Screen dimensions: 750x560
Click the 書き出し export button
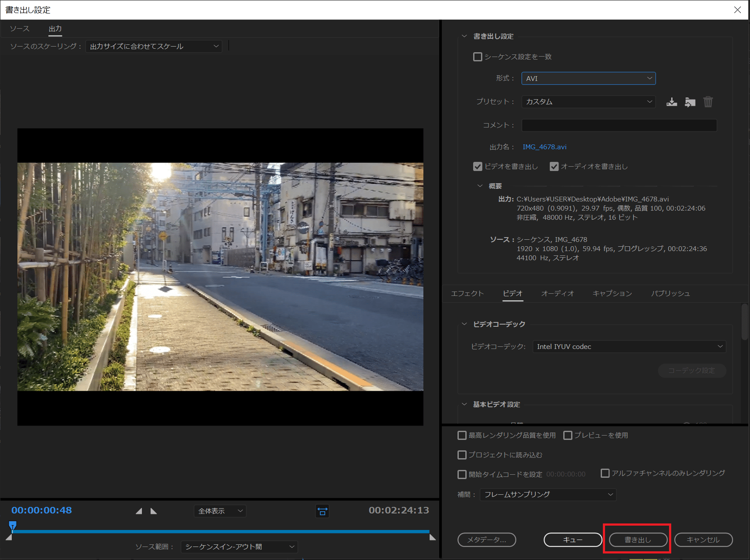point(638,540)
